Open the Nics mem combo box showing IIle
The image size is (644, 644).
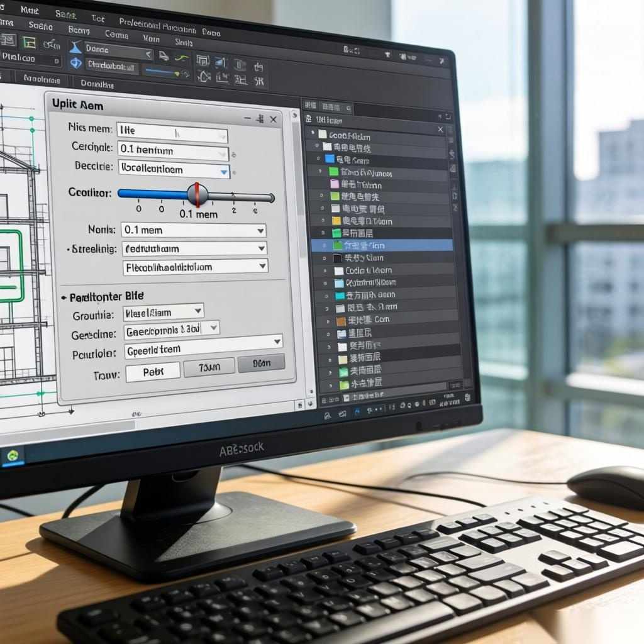172,132
